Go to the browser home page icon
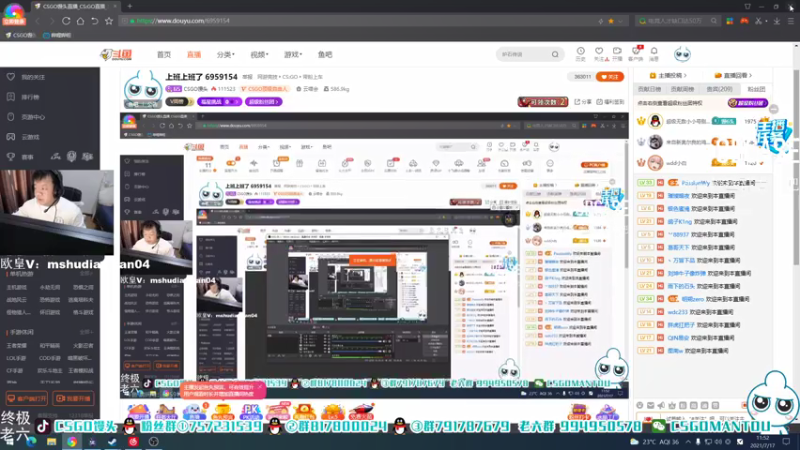This screenshot has width=800, height=450. (x=80, y=21)
